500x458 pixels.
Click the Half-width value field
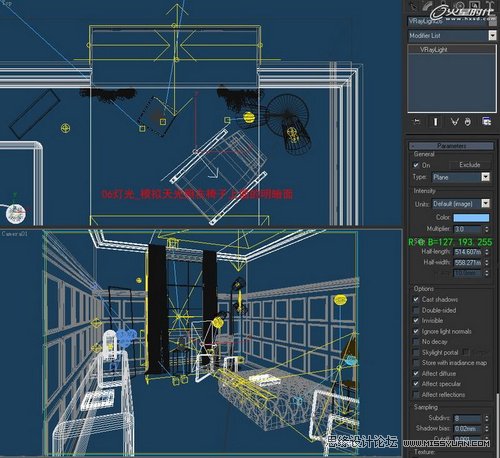point(467,263)
